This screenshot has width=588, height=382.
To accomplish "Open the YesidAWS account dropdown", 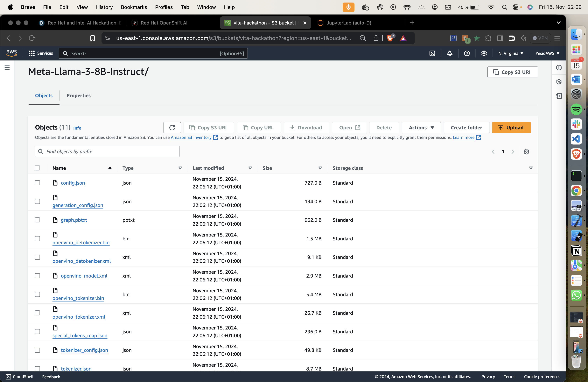I will [547, 53].
